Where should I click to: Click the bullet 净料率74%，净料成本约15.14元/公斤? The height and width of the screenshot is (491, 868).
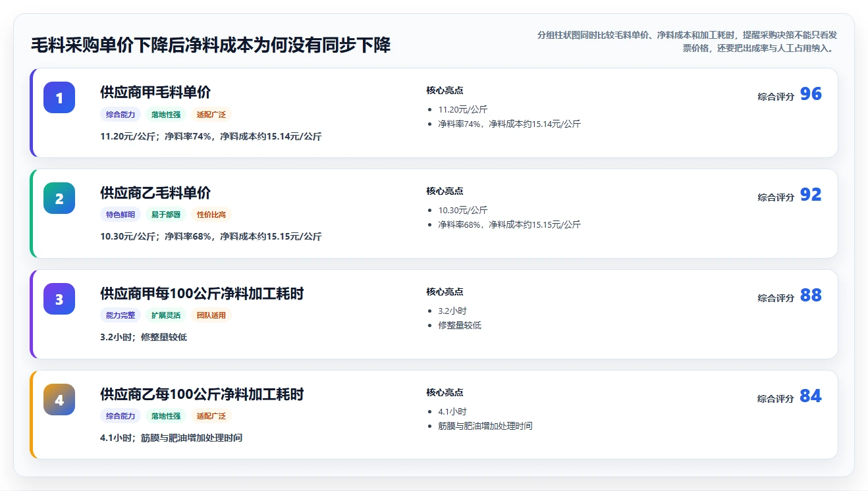point(510,124)
